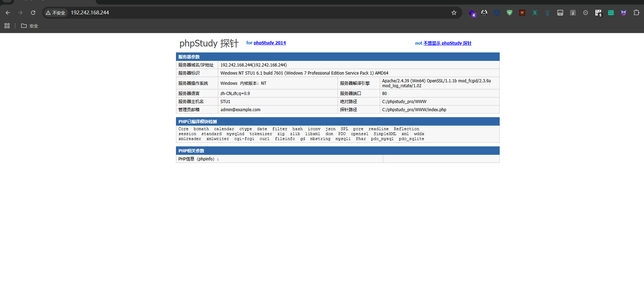The image size is (644, 304).
Task: Go forward to the next page
Action: pyautogui.click(x=20, y=13)
